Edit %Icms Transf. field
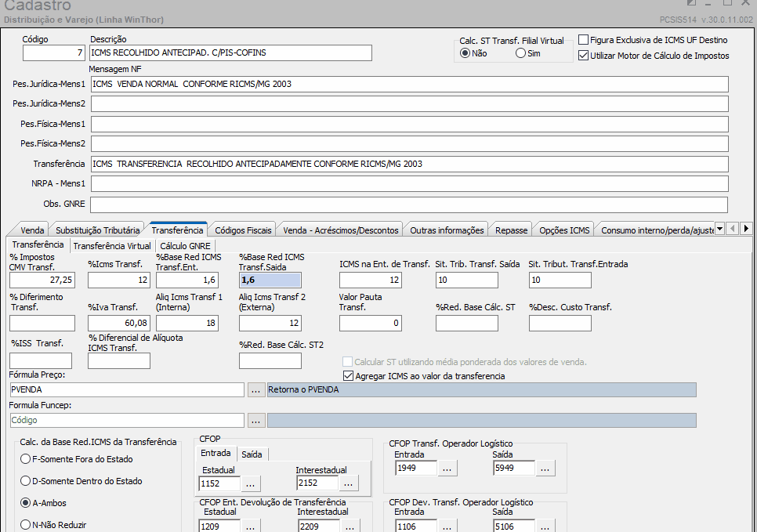 coord(119,280)
